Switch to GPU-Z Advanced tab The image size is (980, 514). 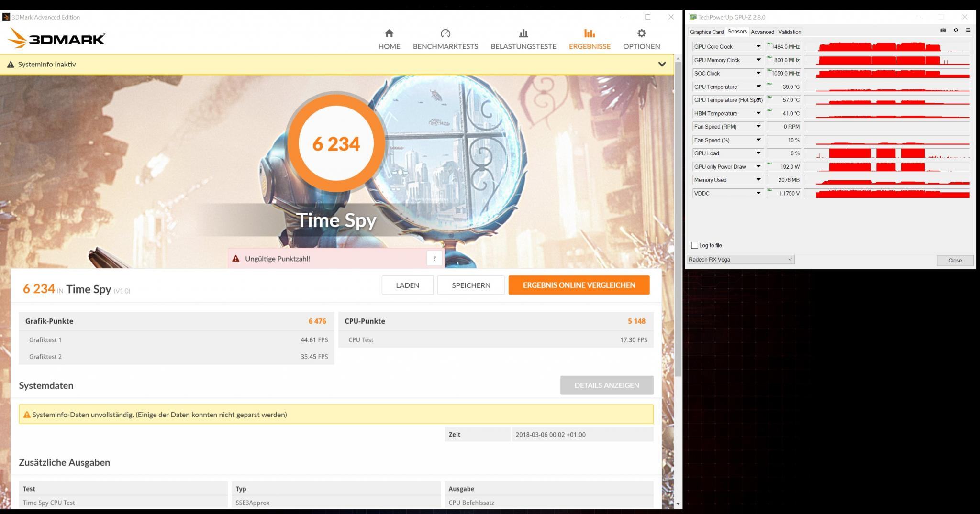[x=762, y=32]
